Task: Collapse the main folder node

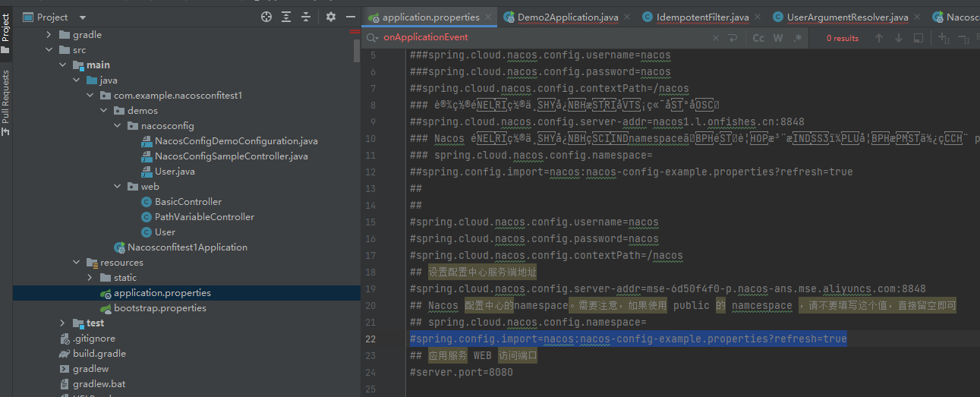Action: tap(62, 65)
